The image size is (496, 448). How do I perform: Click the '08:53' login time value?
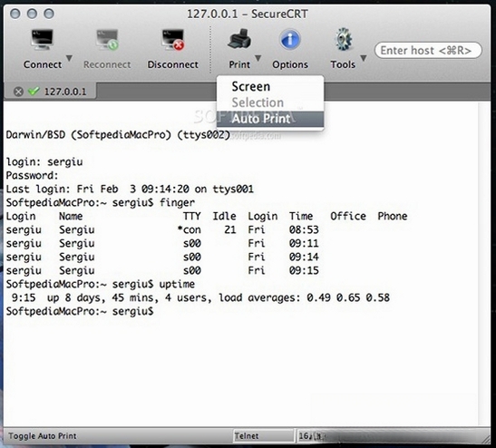coord(304,229)
